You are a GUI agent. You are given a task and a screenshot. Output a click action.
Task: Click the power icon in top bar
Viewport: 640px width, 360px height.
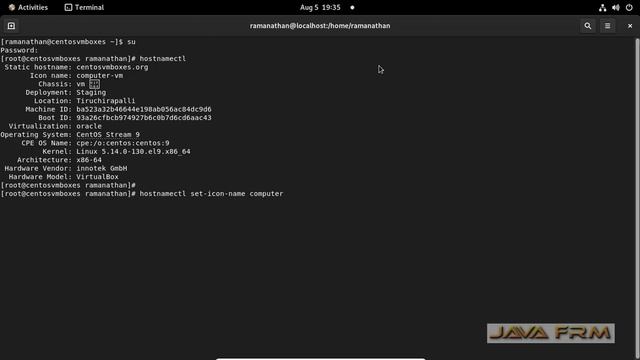point(629,7)
